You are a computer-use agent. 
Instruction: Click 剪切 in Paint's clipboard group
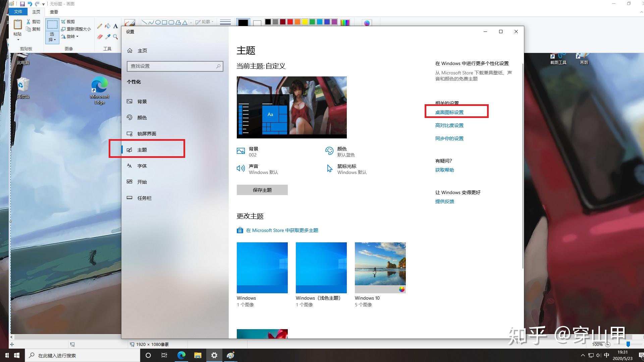pyautogui.click(x=33, y=22)
